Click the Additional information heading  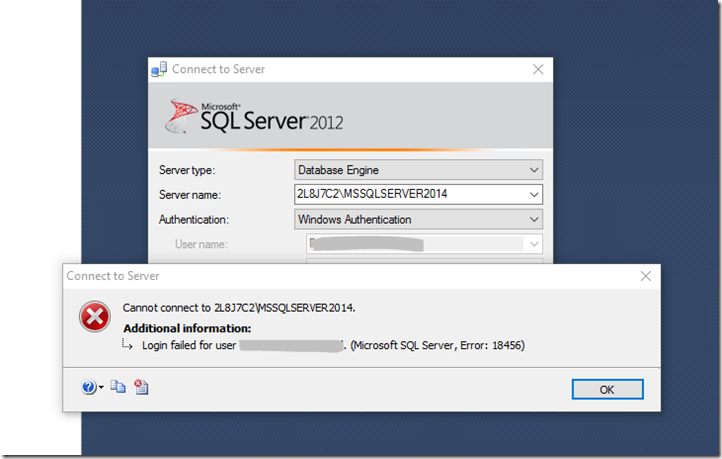tap(187, 328)
